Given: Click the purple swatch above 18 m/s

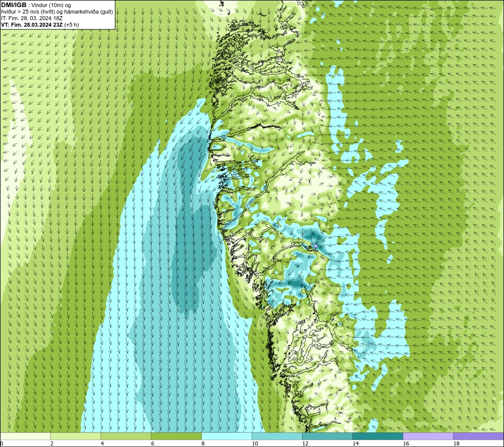Looking at the screenshot, I should (x=478, y=436).
